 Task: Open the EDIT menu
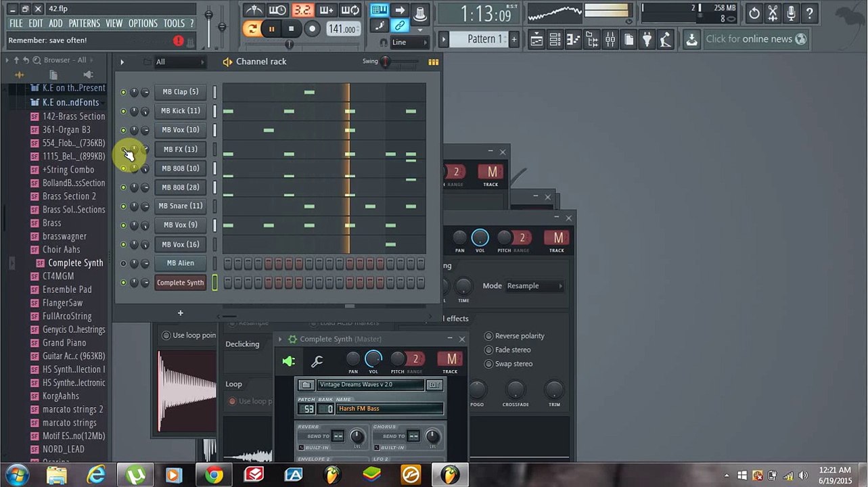[36, 23]
